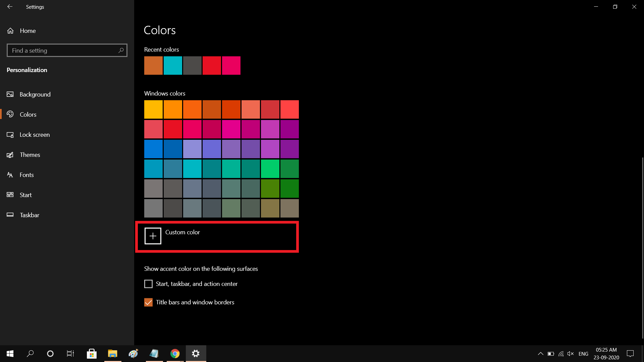The image size is (644, 362).
Task: Open Background settings via its image icon
Action: [10, 94]
